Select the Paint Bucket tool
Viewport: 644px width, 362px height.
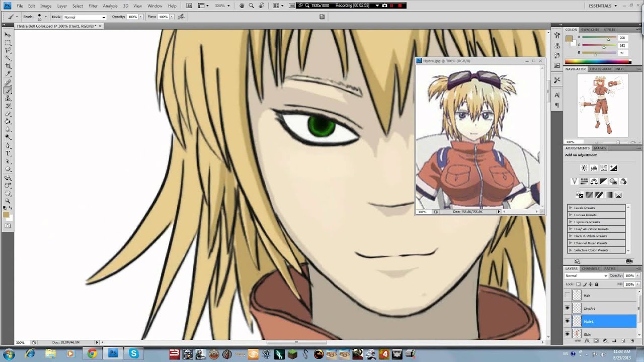(8, 121)
